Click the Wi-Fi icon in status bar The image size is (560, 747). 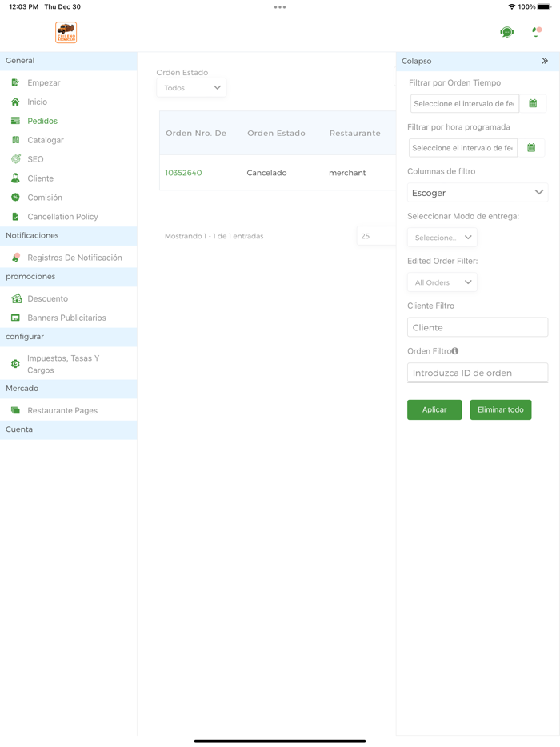(512, 6)
